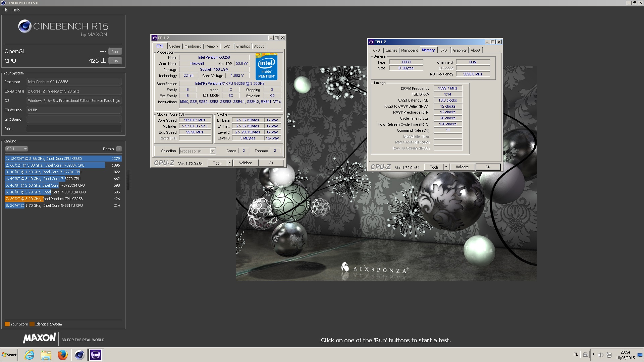Click the DRAM Frequency value field
This screenshot has width=644, height=362.
pos(448,88)
